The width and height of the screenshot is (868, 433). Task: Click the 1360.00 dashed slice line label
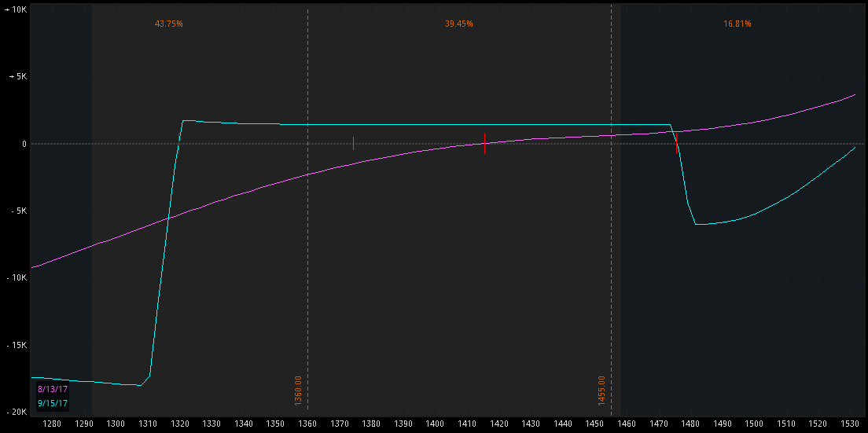298,391
